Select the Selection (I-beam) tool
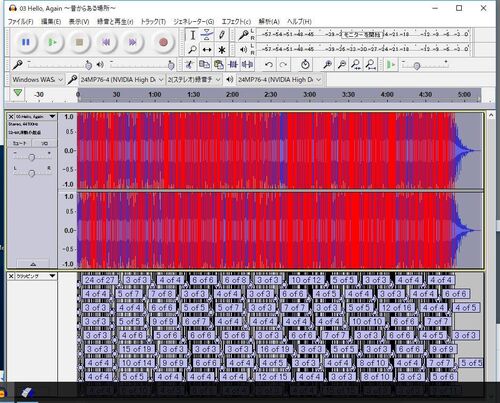 192,35
